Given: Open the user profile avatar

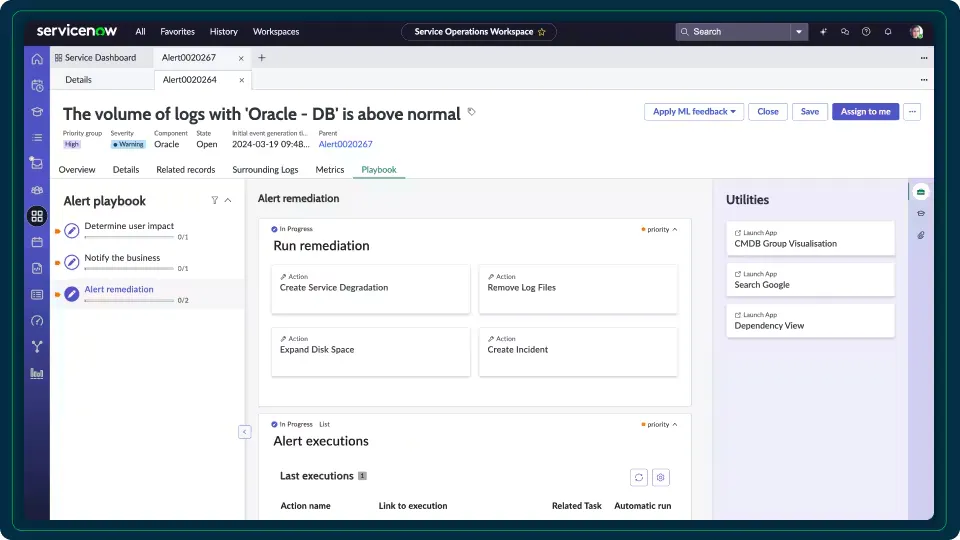Looking at the screenshot, I should point(916,32).
